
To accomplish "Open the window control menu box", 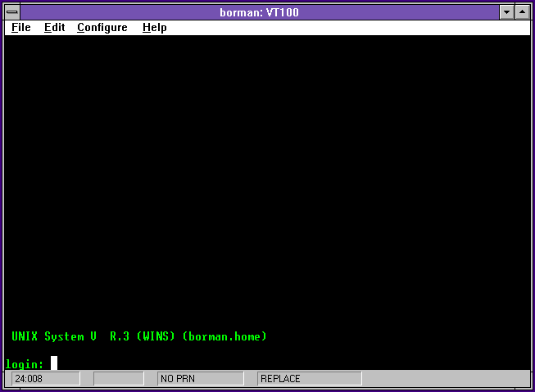I will pyautogui.click(x=12, y=12).
